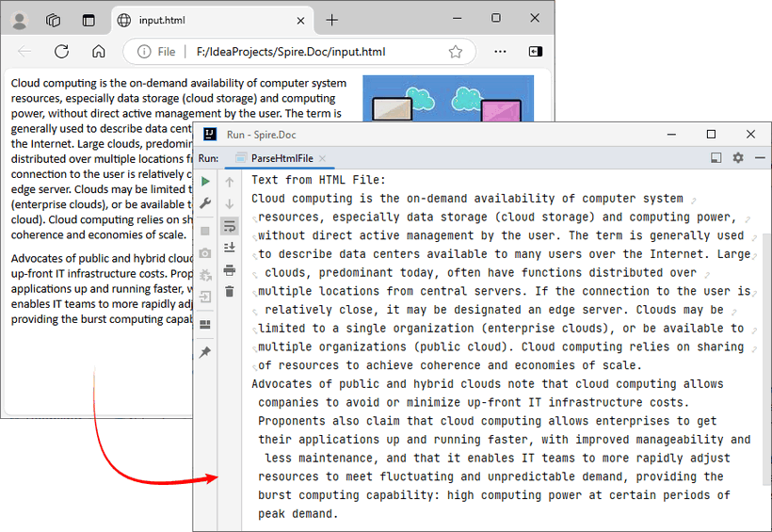This screenshot has width=772, height=532.
Task: Open browser Workspaces icon
Action: (x=53, y=20)
